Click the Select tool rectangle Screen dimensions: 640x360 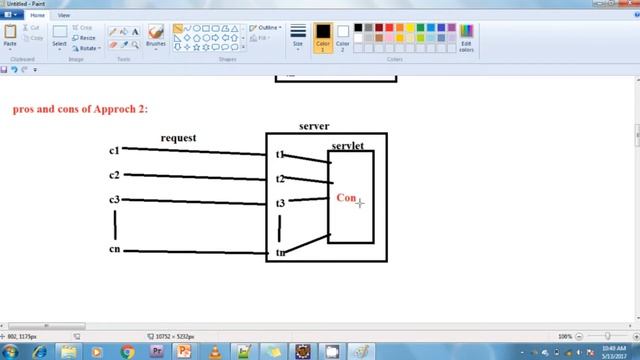60,32
